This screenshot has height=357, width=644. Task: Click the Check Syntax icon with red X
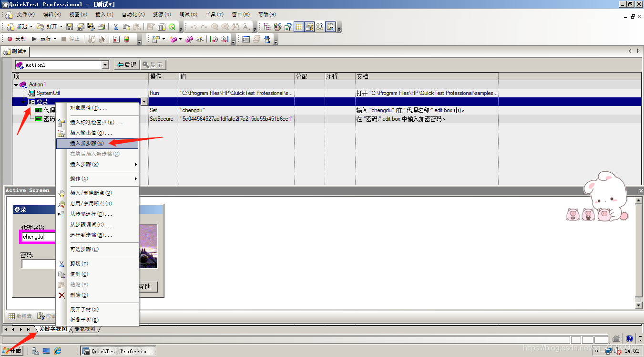(116, 39)
